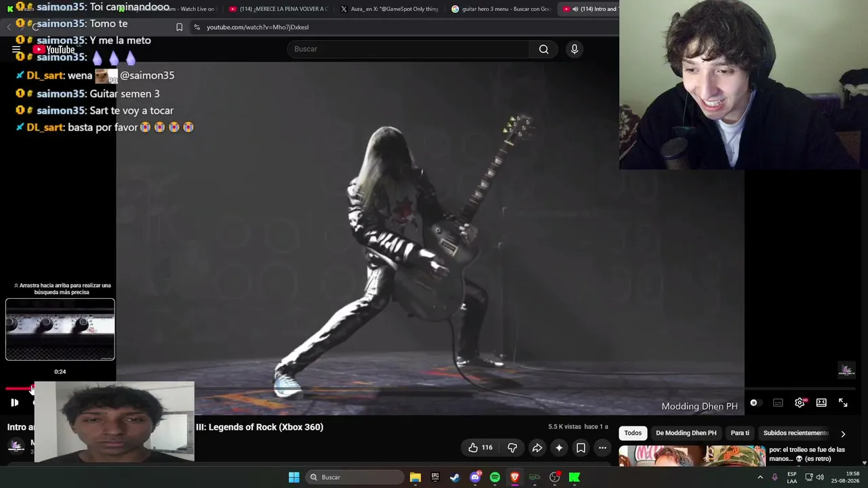Screen dimensions: 868x488
Task: Show more filter chips with the arrow
Action: 843,434
